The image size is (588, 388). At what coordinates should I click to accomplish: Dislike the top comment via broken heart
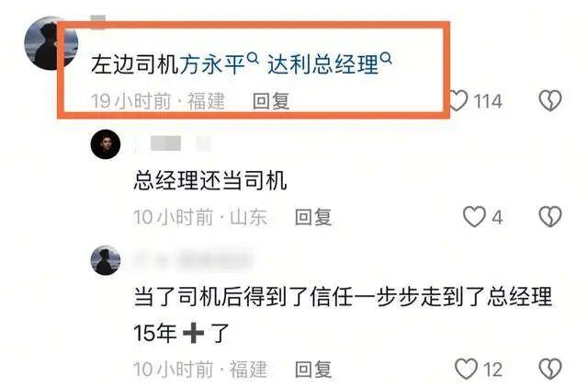pyautogui.click(x=550, y=100)
